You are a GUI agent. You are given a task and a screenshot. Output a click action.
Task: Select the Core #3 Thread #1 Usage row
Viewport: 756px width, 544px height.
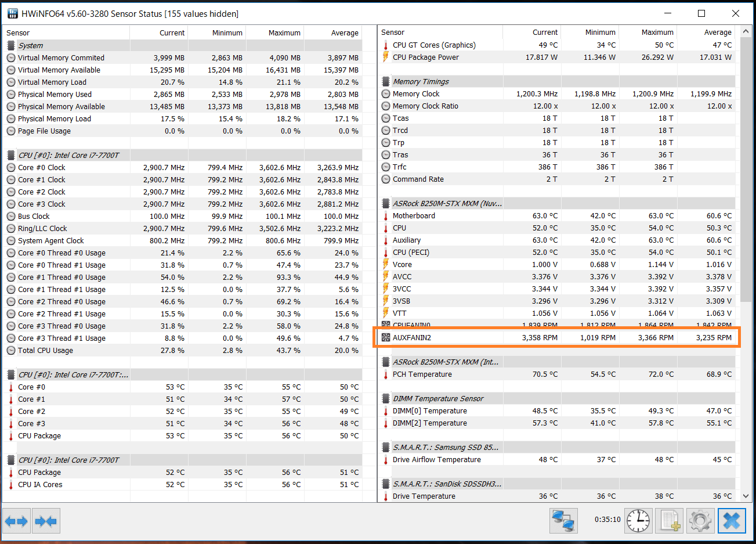point(182,338)
